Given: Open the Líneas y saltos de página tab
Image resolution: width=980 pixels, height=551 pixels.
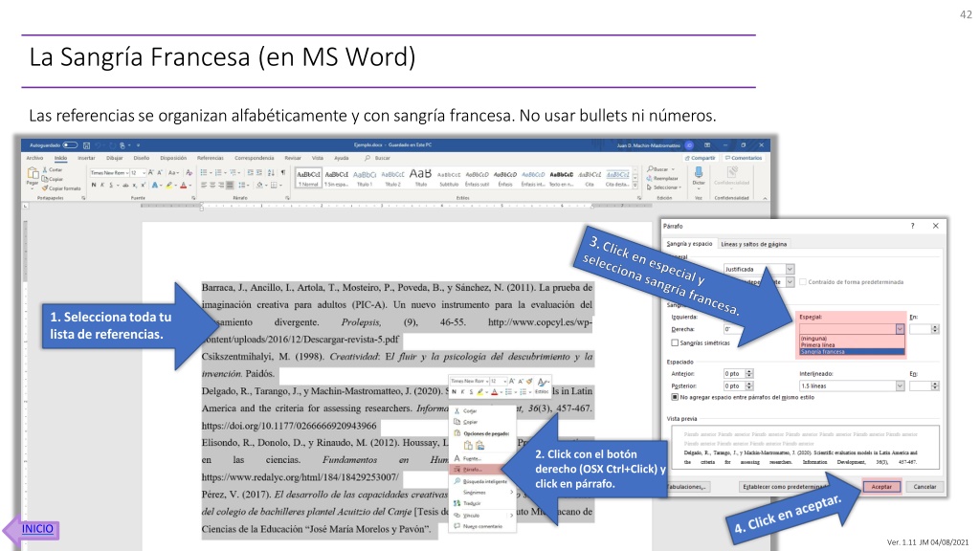Looking at the screenshot, I should click(x=754, y=244).
